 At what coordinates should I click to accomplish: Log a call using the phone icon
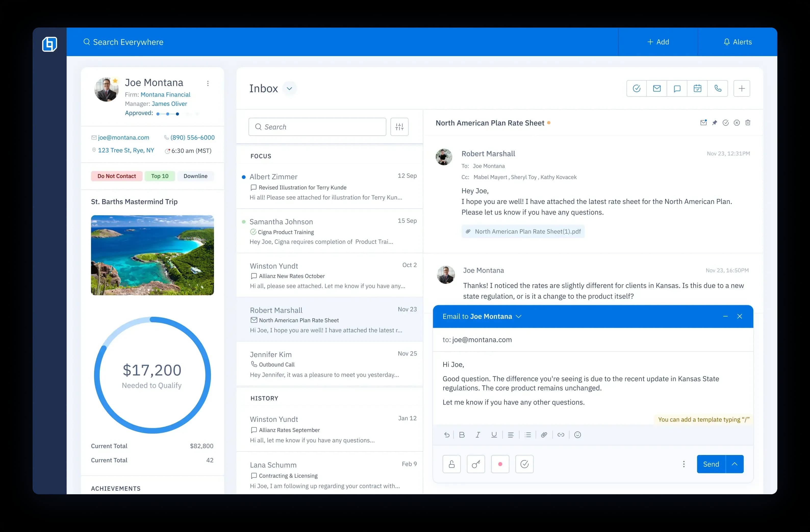718,88
